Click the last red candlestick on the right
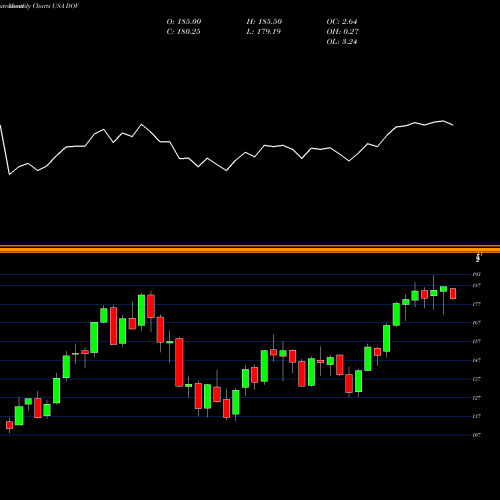 coord(453,294)
